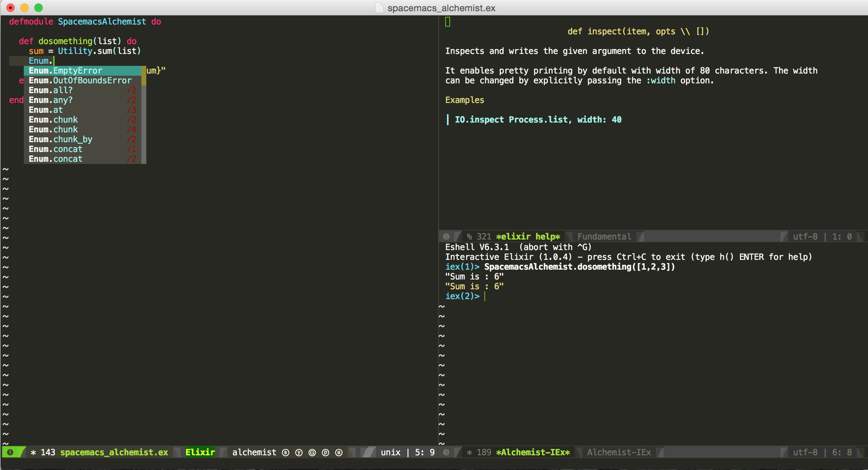Click the yasnippet ⓨ mode-line icon
The height and width of the screenshot is (470, 868).
tap(299, 452)
